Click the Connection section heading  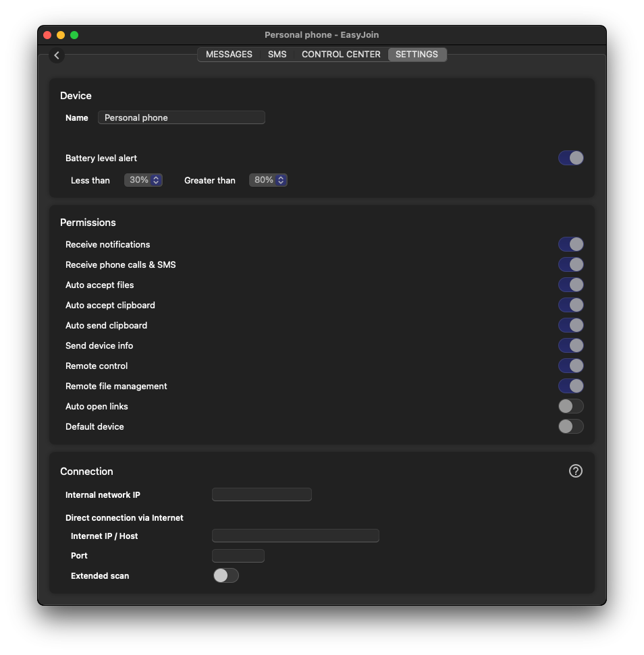[x=86, y=472]
